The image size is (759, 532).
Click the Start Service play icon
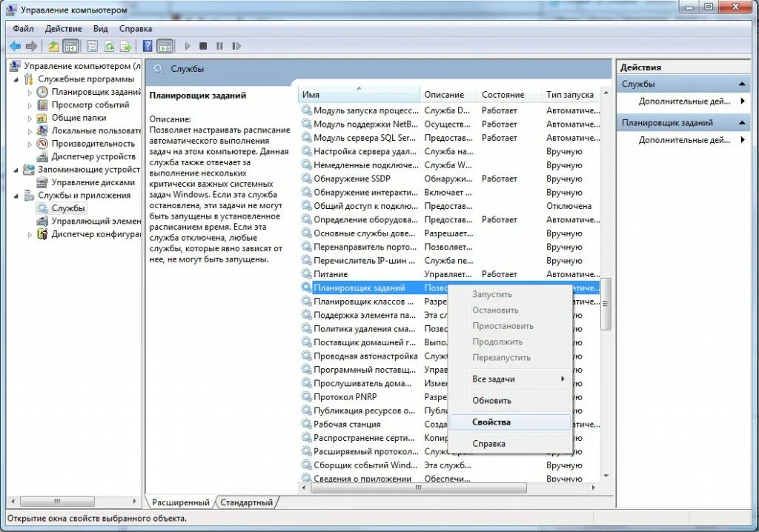(188, 46)
